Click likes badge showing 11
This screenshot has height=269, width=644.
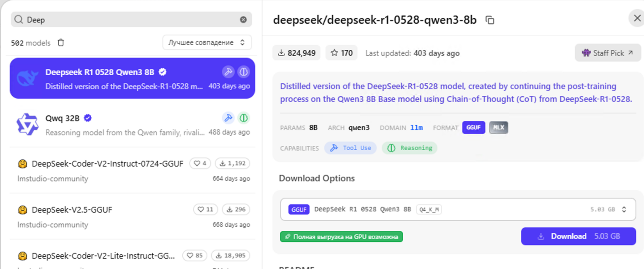[x=206, y=209]
